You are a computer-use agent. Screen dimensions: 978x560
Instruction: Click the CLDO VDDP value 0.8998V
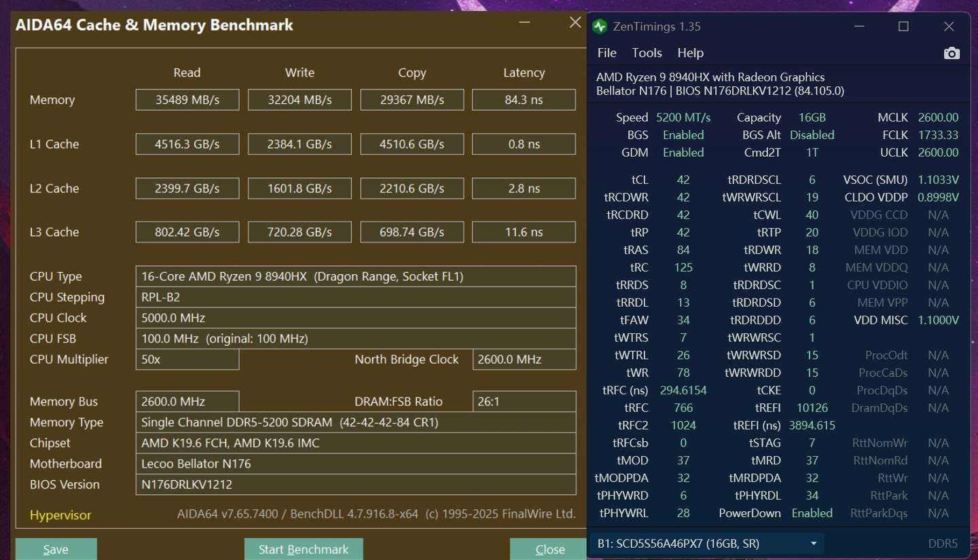pyautogui.click(x=938, y=198)
